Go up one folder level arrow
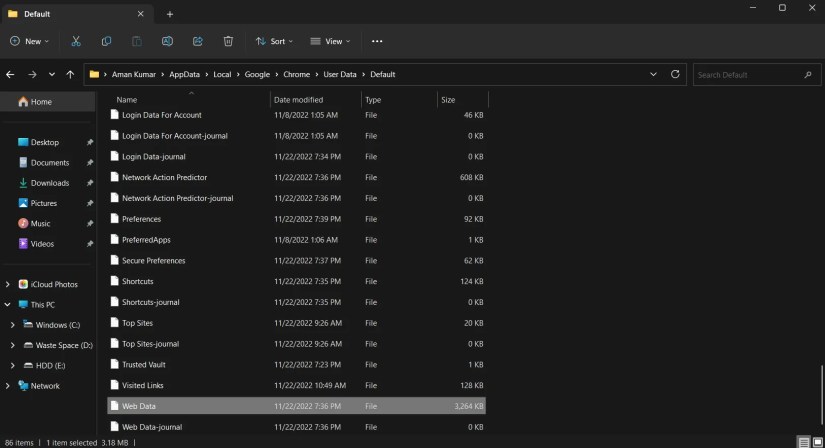The width and height of the screenshot is (825, 448). coord(70,75)
